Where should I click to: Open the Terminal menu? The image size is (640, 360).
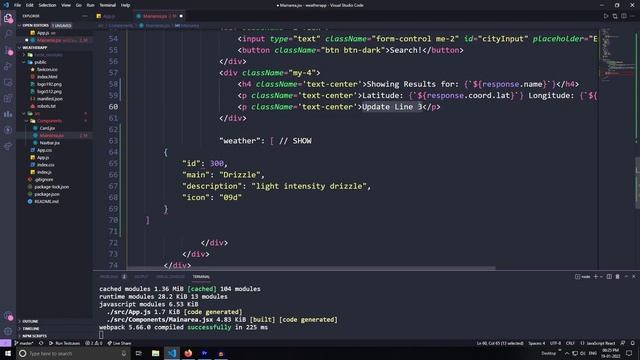pos(107,5)
